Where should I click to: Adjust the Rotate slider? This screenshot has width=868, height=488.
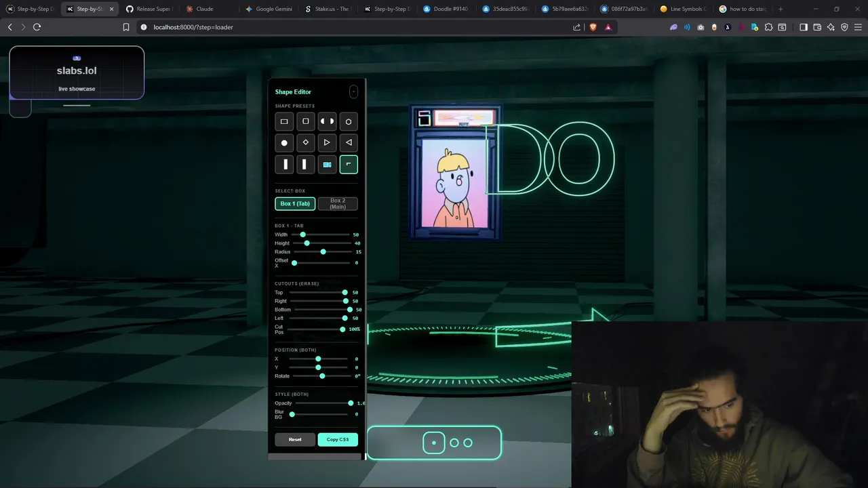[322, 375]
